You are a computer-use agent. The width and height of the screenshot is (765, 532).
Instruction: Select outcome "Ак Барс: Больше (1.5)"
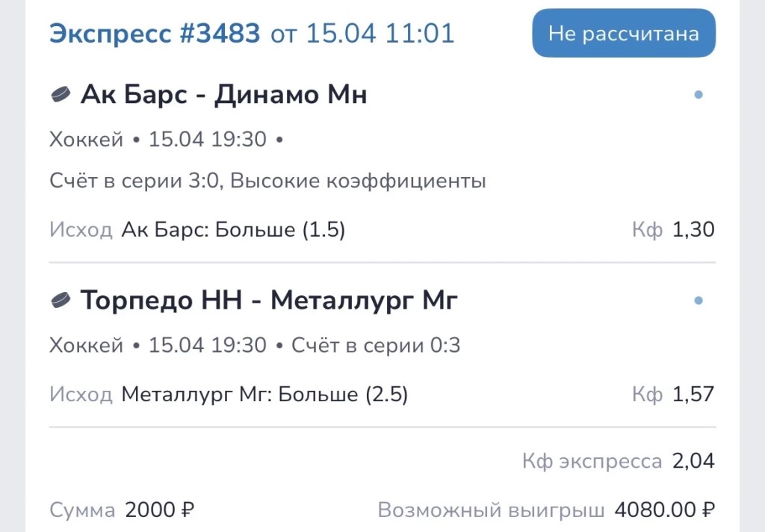point(233,229)
